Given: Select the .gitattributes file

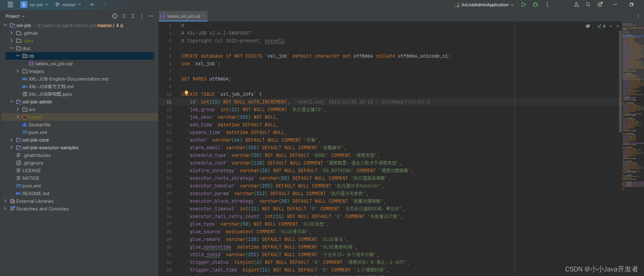Looking at the screenshot, I should pyautogui.click(x=33, y=155).
